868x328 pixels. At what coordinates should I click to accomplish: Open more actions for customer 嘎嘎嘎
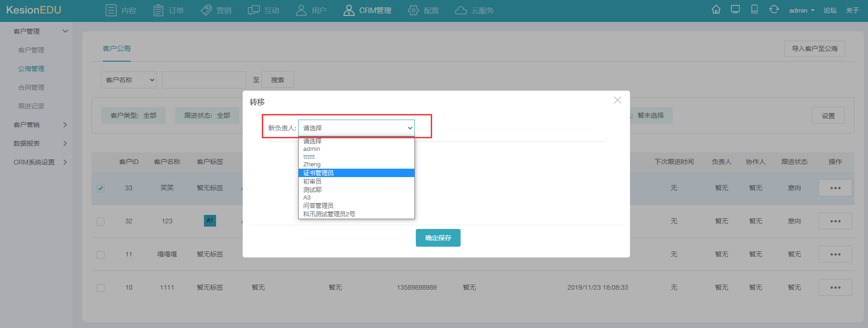coord(835,254)
